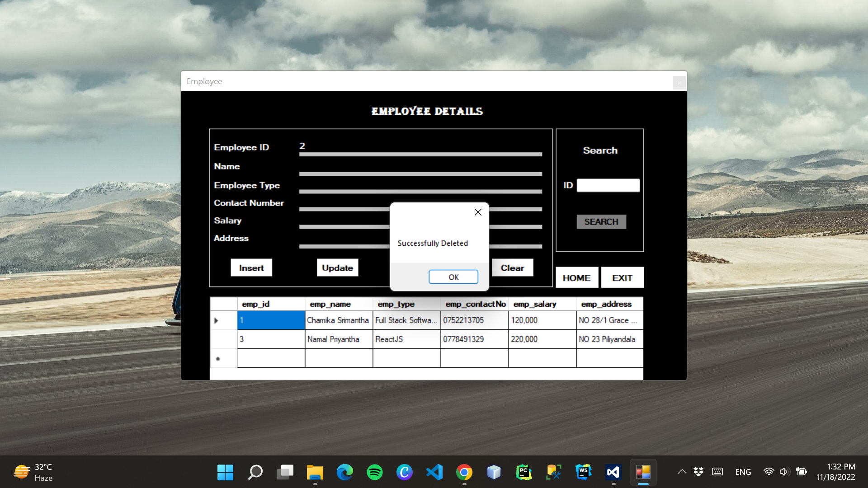Launch Visual Studio from the taskbar
Viewport: 868px width, 488px height.
coord(613,472)
